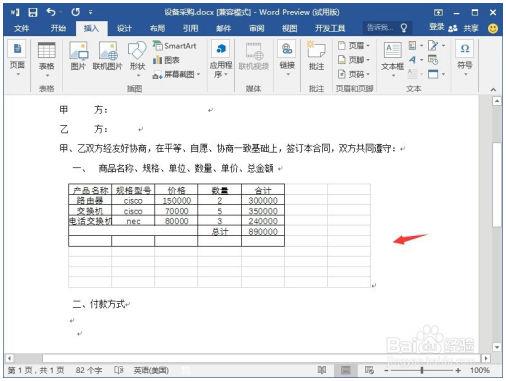Click the 链接 links icon
This screenshot has height=381, width=506.
[x=287, y=57]
